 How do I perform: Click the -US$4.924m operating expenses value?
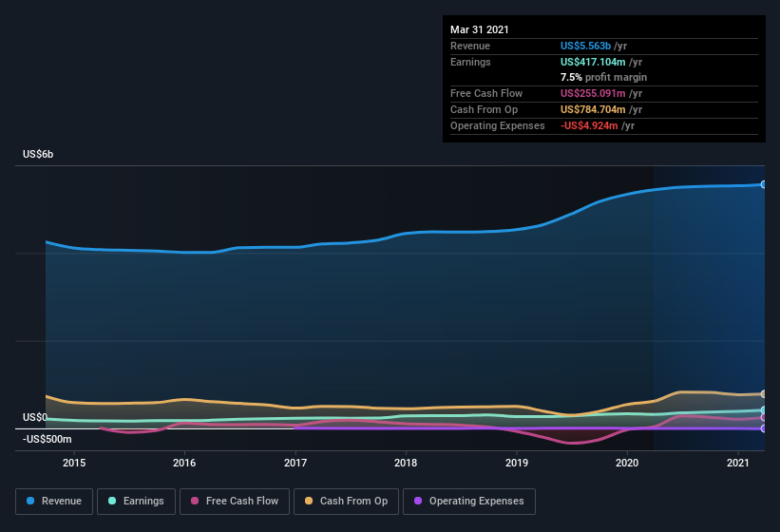(589, 125)
